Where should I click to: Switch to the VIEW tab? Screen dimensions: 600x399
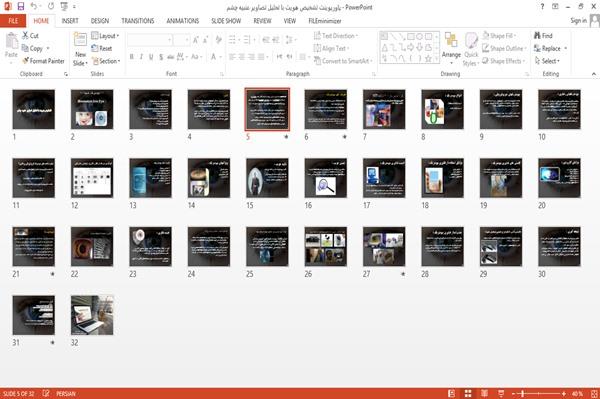(x=290, y=21)
